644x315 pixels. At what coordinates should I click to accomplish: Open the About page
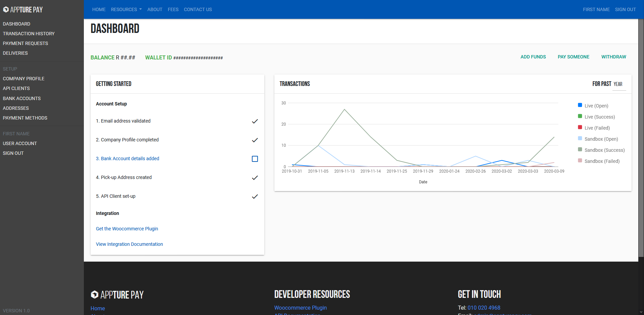tap(155, 9)
